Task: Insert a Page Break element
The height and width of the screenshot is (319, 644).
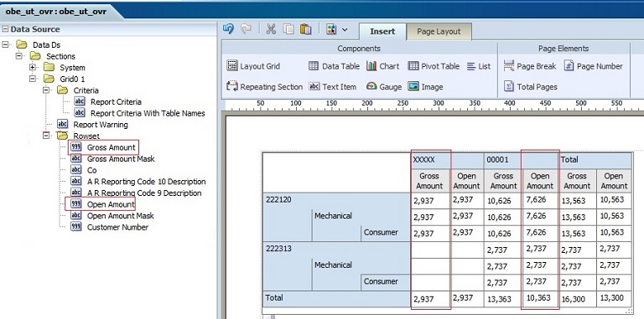Action: [530, 66]
